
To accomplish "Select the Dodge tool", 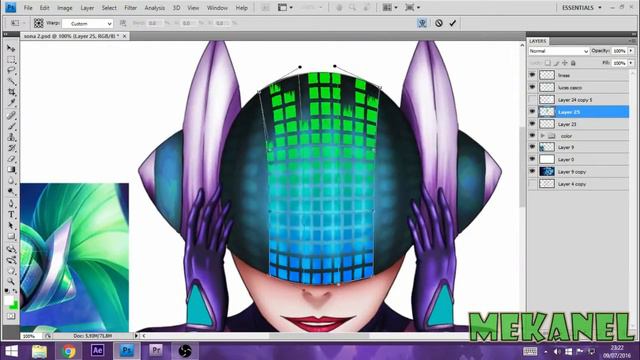I will 11,192.
